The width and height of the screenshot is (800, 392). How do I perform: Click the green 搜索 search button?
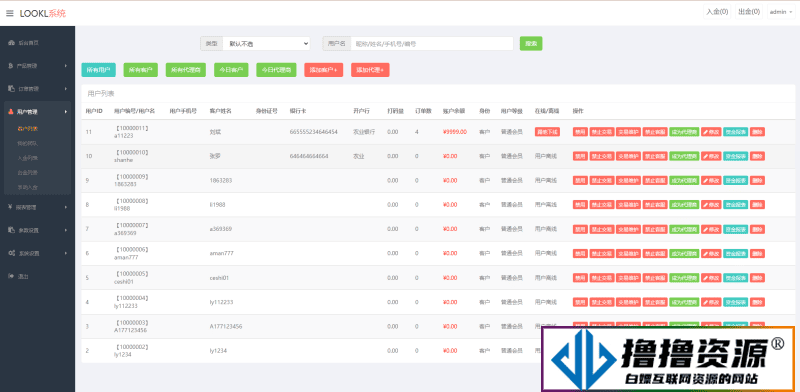(x=531, y=44)
